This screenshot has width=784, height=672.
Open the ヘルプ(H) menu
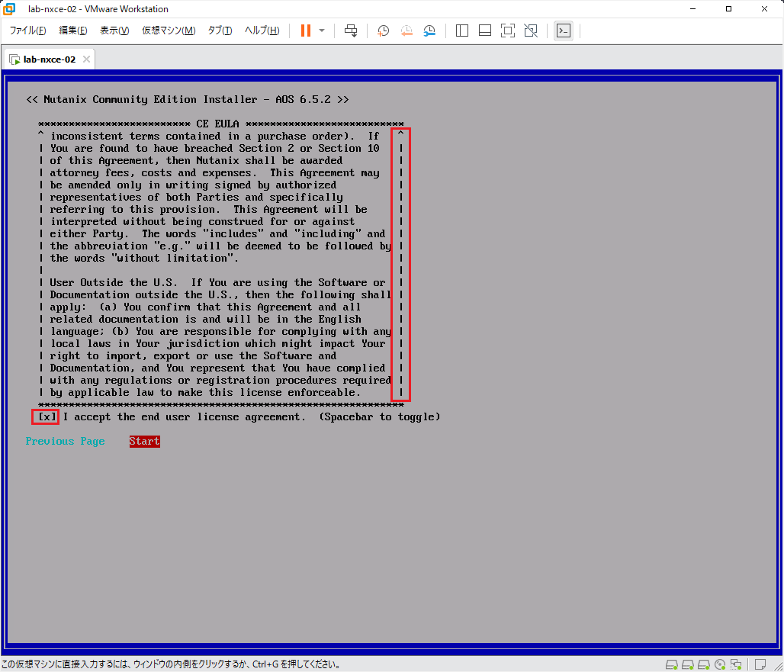262,31
